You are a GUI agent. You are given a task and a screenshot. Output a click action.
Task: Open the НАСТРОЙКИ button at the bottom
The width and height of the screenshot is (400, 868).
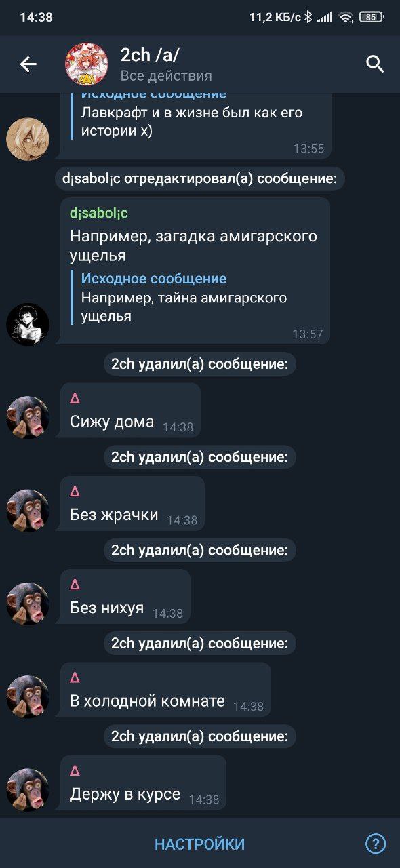tap(199, 844)
